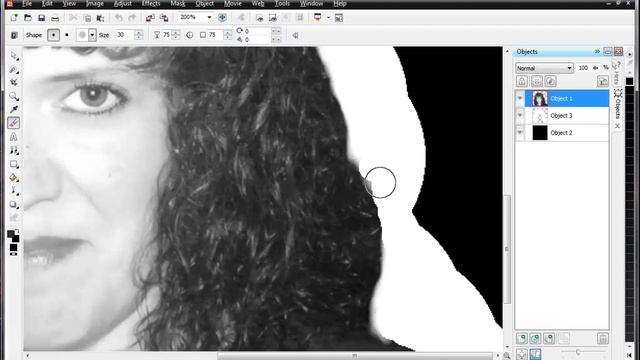The image size is (640, 360).
Task: Select the Text tool in toolbox
Action: tap(14, 137)
